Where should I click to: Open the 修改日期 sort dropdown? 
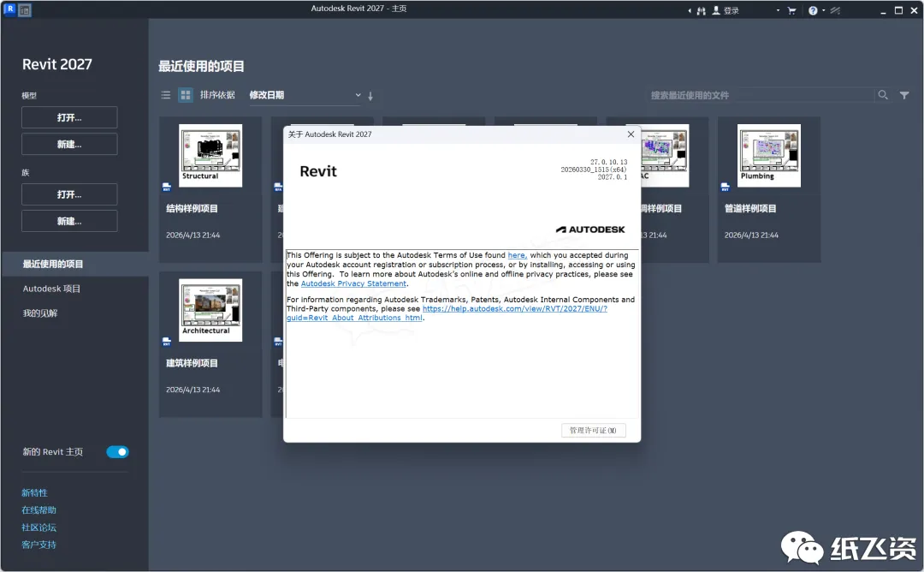coord(305,95)
